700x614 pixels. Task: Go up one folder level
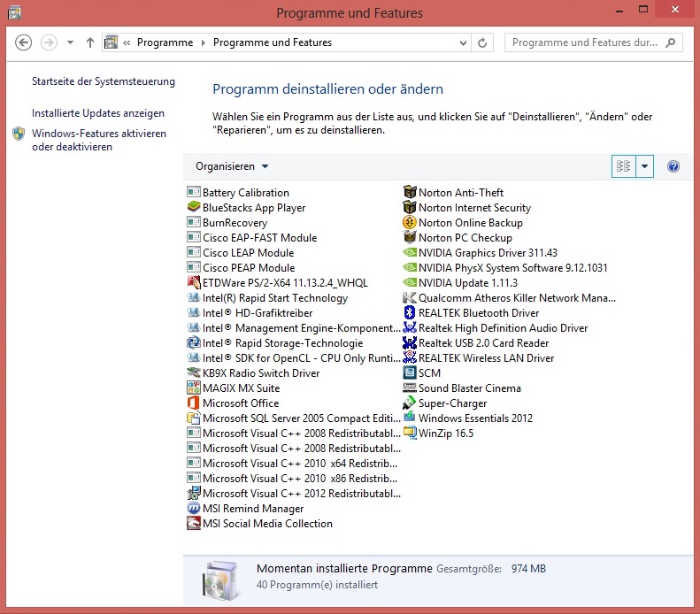point(90,42)
